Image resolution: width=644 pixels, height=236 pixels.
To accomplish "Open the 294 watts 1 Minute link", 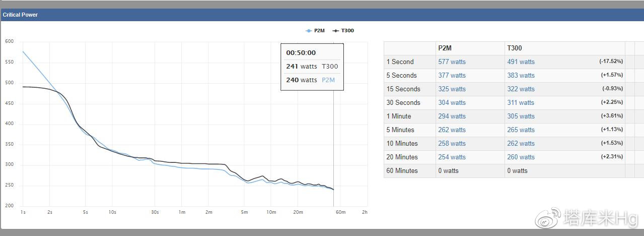I will tap(452, 116).
